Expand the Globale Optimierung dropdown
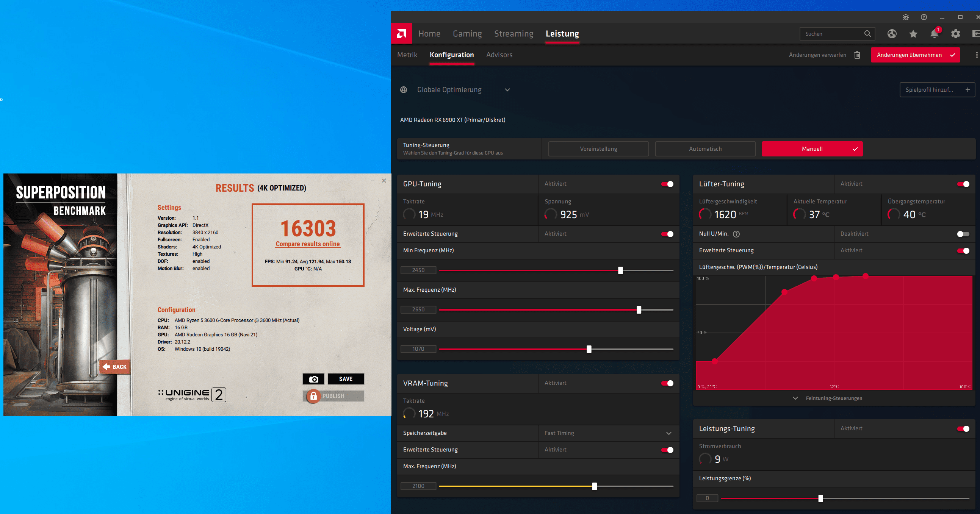 [x=507, y=90]
